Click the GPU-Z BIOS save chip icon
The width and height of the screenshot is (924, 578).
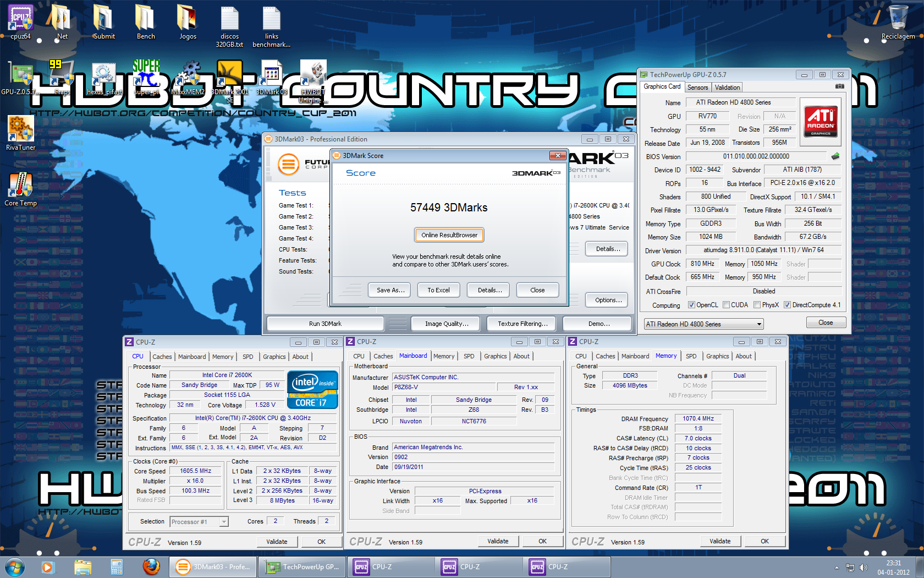835,156
